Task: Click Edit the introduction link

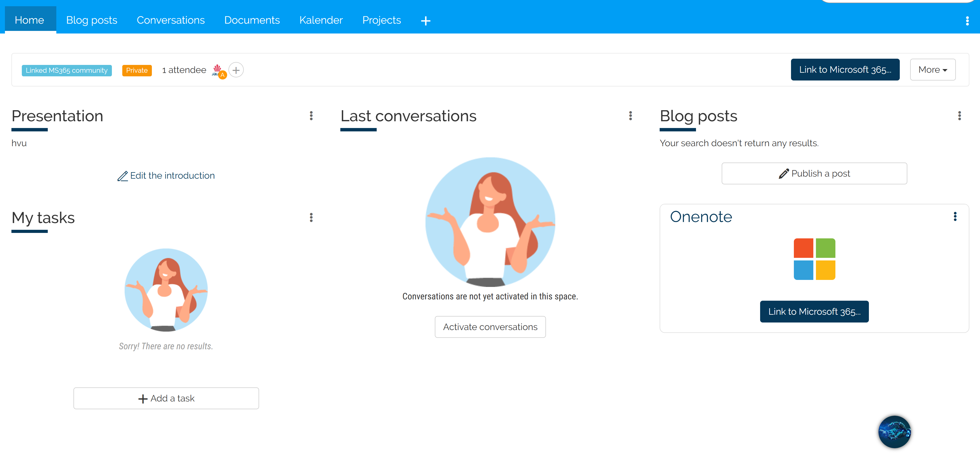Action: point(166,176)
